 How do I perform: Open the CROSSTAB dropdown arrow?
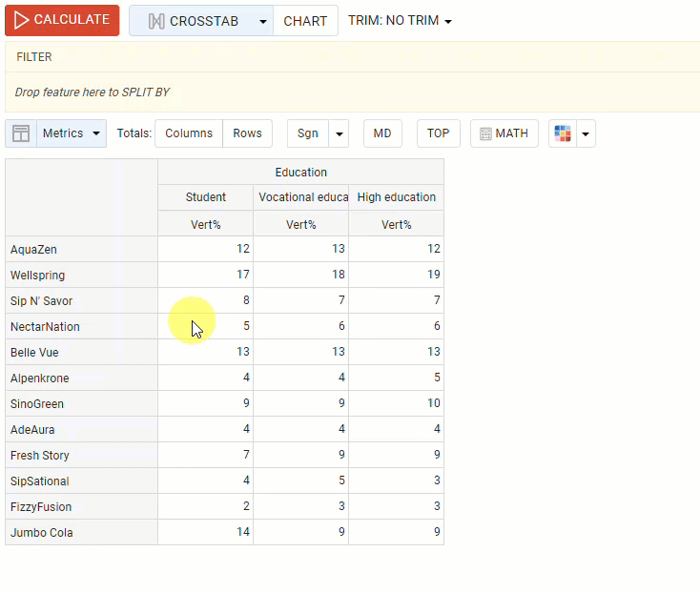coord(262,21)
